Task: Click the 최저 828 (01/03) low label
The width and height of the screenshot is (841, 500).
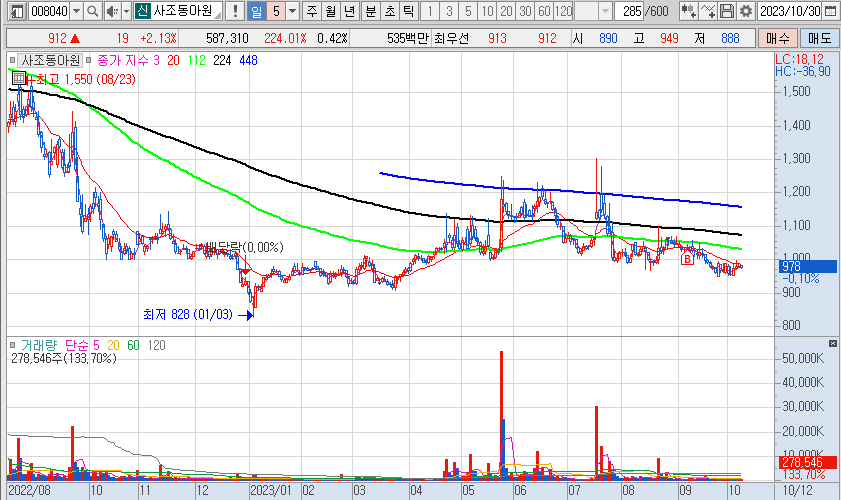Action: click(x=188, y=314)
